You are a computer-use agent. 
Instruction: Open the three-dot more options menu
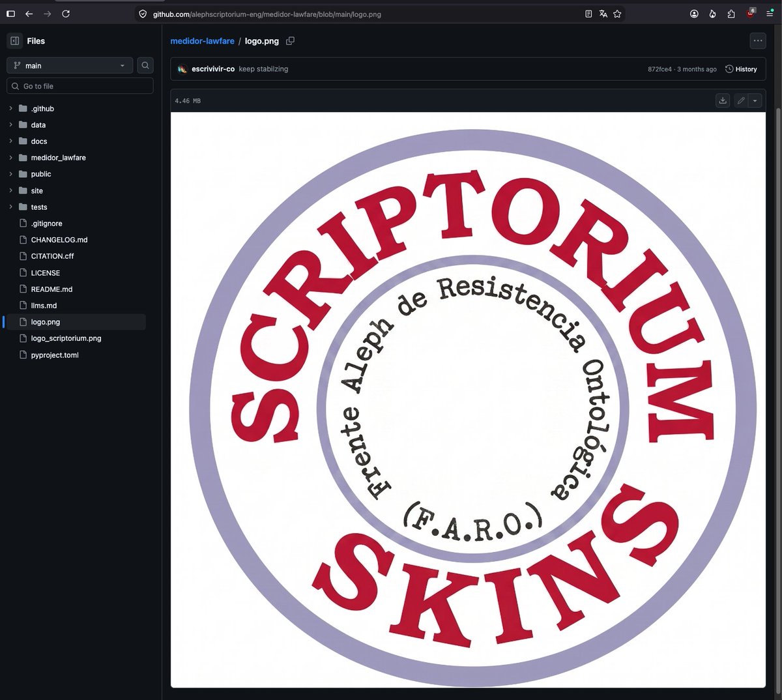tap(757, 40)
